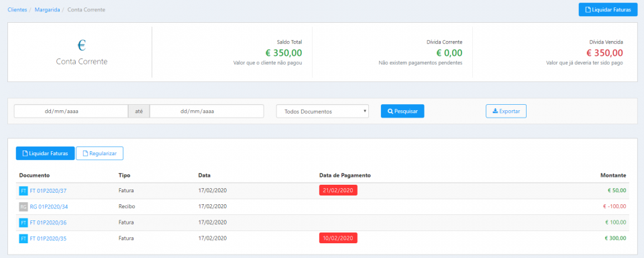Click 'Não existem pagamentos pendentes' text
The height and width of the screenshot is (258, 644).
tap(421, 63)
